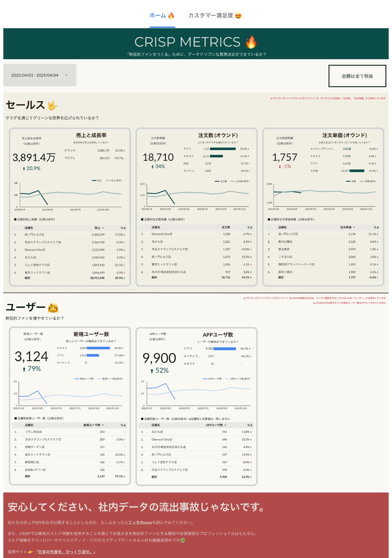
Task: Select 有明ガーデン店 row in new users table
Action: pos(70,447)
